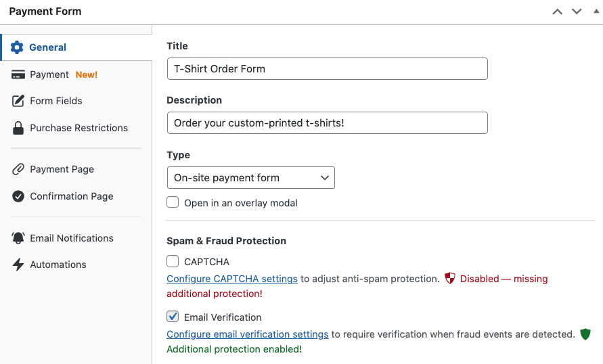Click the Confirmation Page checkmark icon
The height and width of the screenshot is (364, 603).
click(x=18, y=196)
